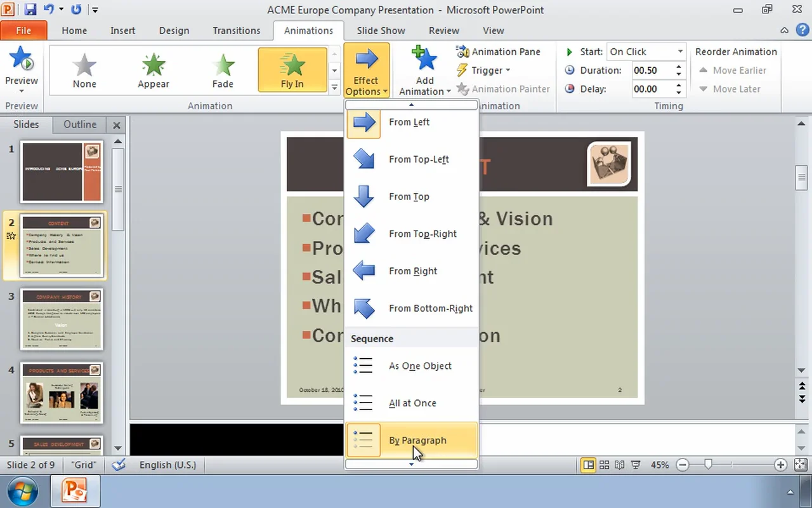This screenshot has width=812, height=508.
Task: Click the zoom out minus button
Action: [x=683, y=465]
